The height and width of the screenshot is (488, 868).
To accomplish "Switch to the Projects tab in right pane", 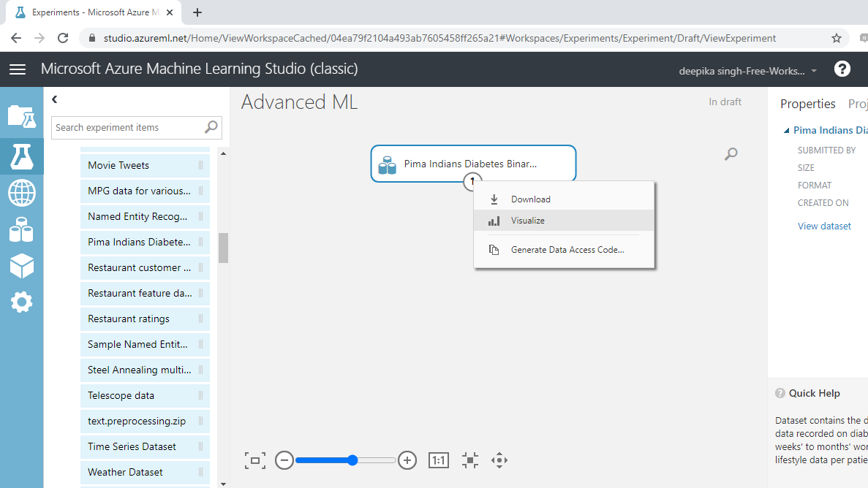I will click(x=858, y=104).
